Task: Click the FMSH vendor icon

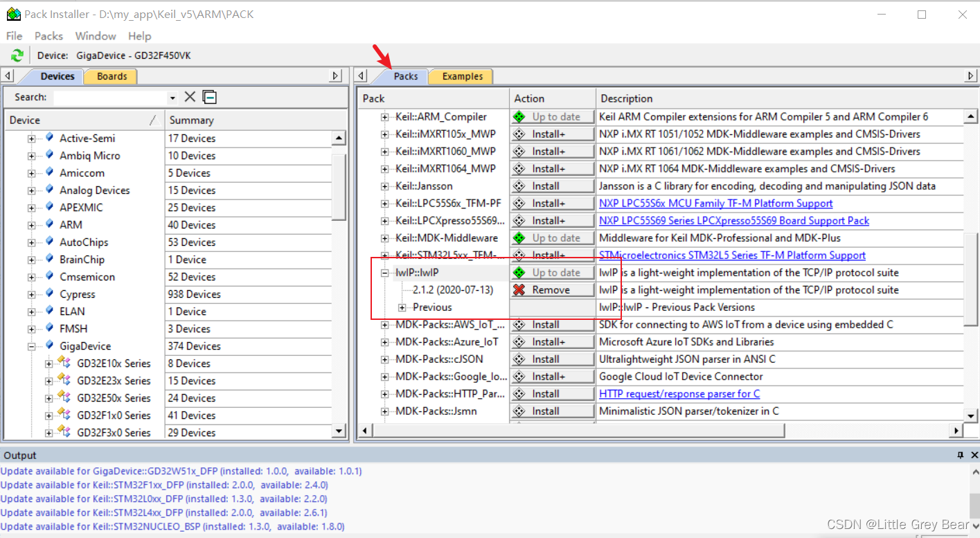Action: click(49, 328)
